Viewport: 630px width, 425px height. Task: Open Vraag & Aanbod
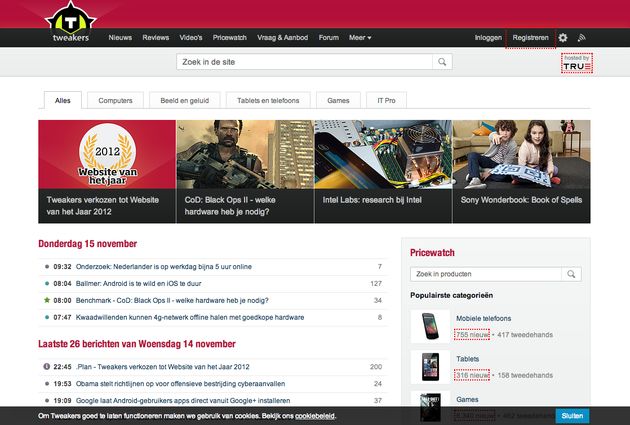tap(282, 38)
